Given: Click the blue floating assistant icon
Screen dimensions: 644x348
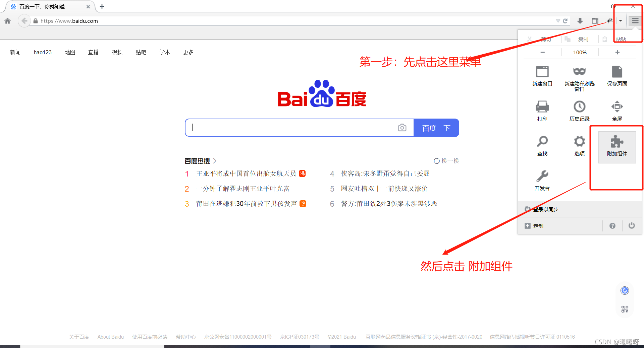Looking at the screenshot, I should point(625,290).
